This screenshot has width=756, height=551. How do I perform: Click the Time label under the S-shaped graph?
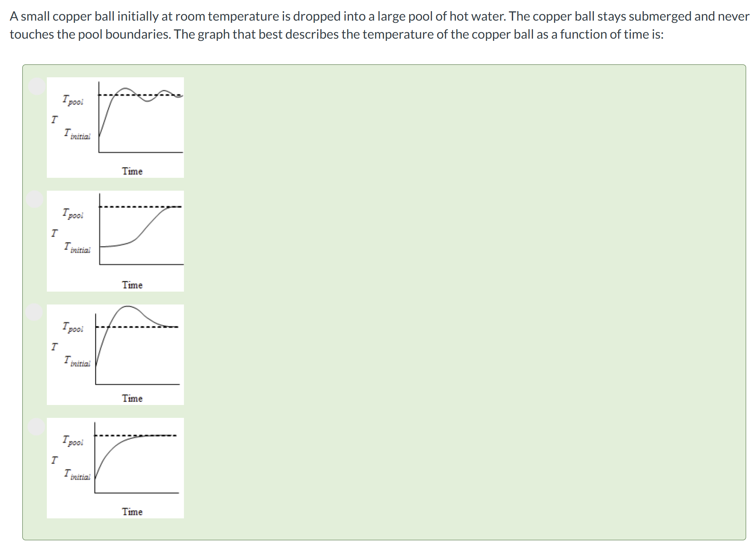pyautogui.click(x=132, y=285)
